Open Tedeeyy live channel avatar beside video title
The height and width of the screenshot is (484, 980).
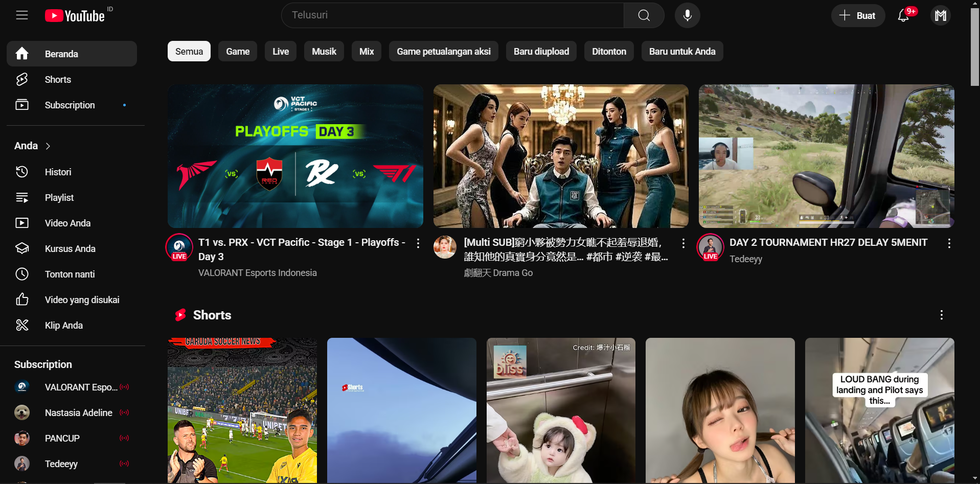pos(710,247)
